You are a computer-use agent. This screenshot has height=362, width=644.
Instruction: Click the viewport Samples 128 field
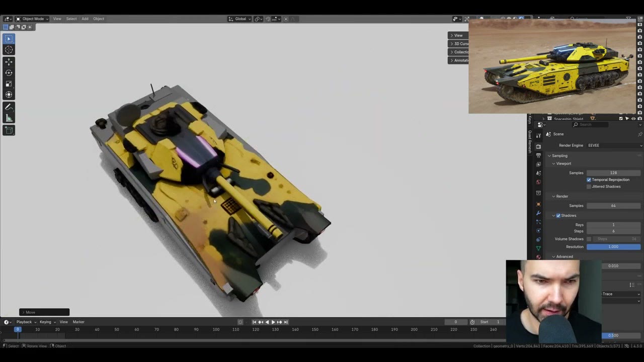[x=613, y=173]
